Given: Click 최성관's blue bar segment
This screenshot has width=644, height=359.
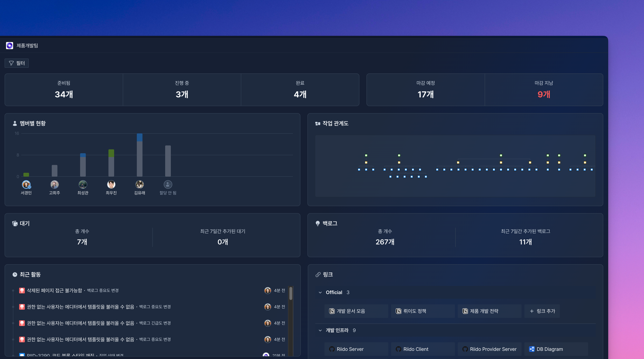Looking at the screenshot, I should coord(83,155).
